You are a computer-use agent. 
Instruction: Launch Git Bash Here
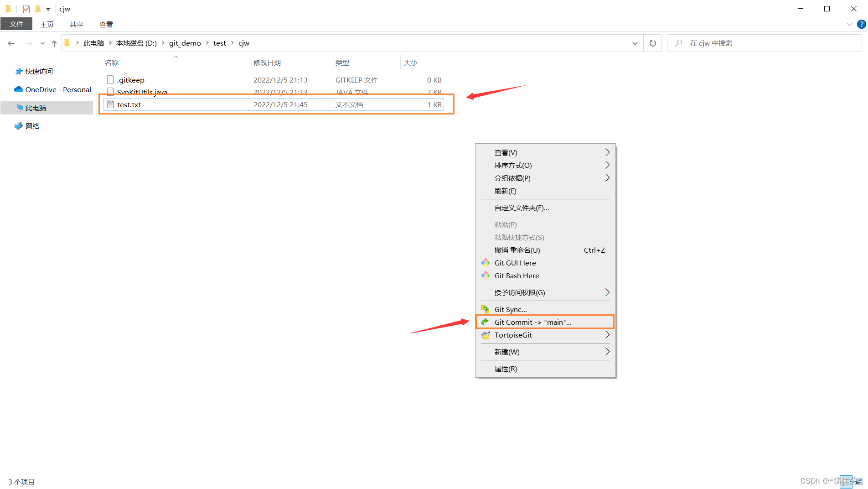516,276
